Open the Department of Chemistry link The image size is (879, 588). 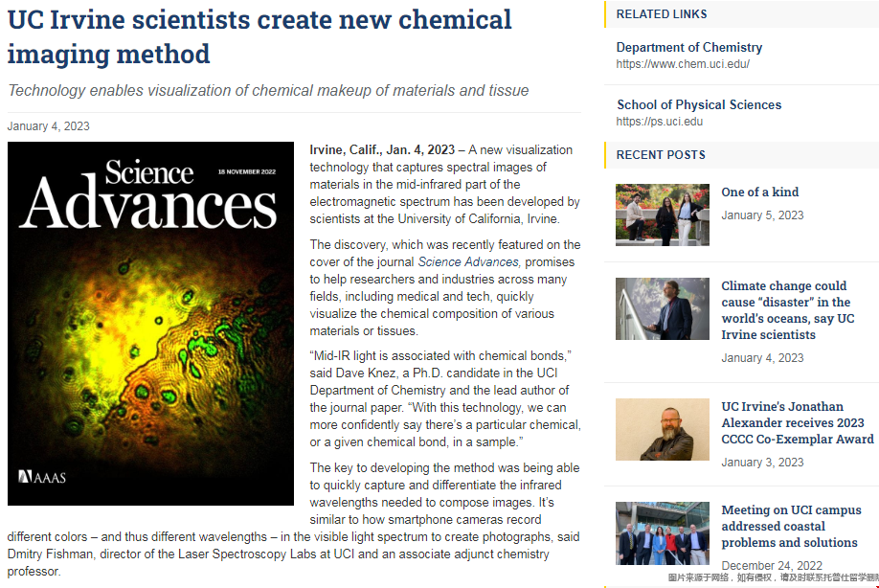point(688,47)
